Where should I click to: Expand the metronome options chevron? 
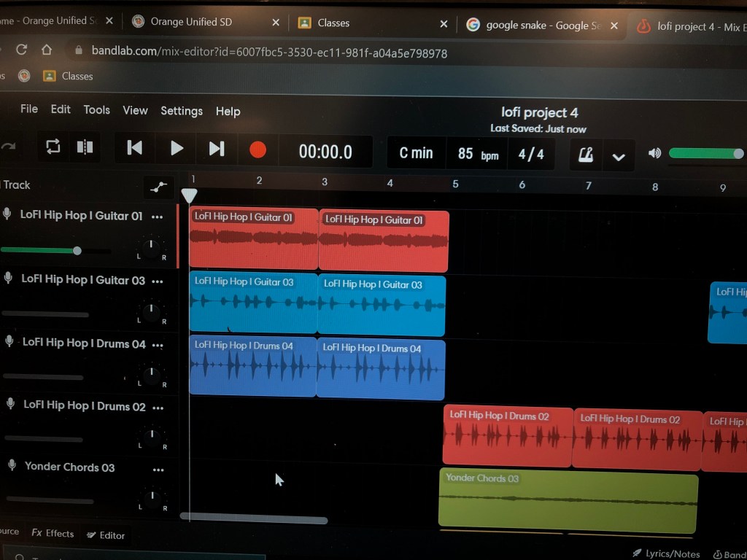pos(619,156)
